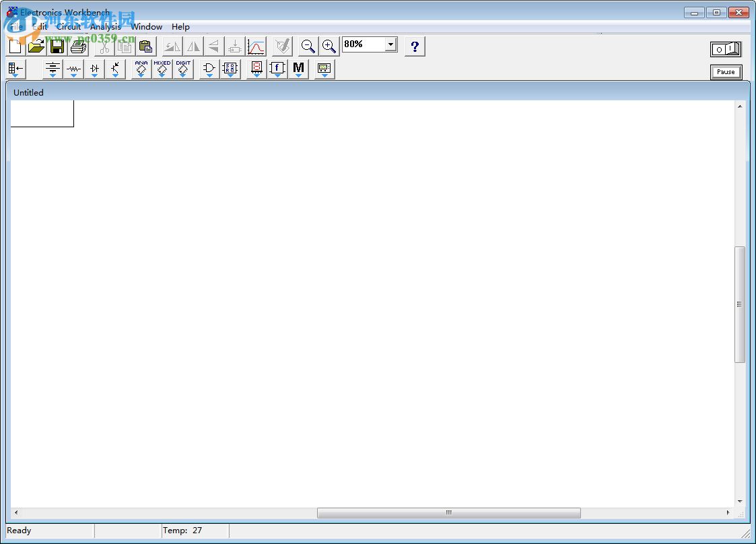Open the Digital flip-flop parts bin
The image size is (756, 544).
click(230, 69)
